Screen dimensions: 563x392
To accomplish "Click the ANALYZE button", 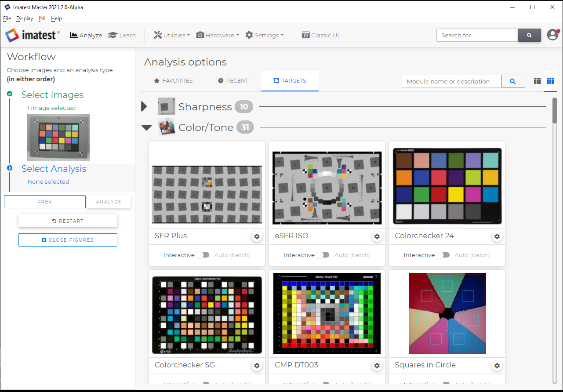I will 109,202.
